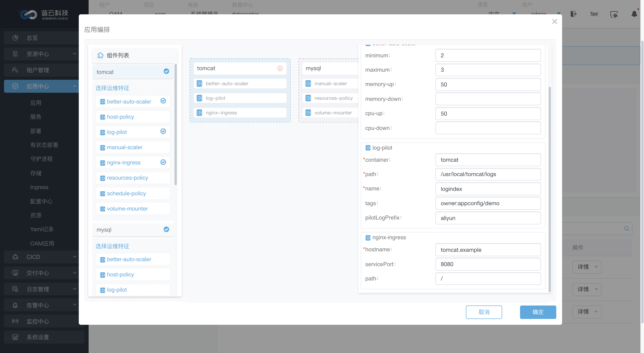The image size is (644, 353).
Task: Remove the tomcat component card on canvas
Action: [280, 68]
